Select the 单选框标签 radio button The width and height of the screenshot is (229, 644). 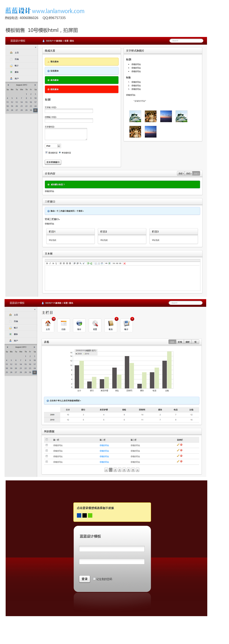[60, 152]
